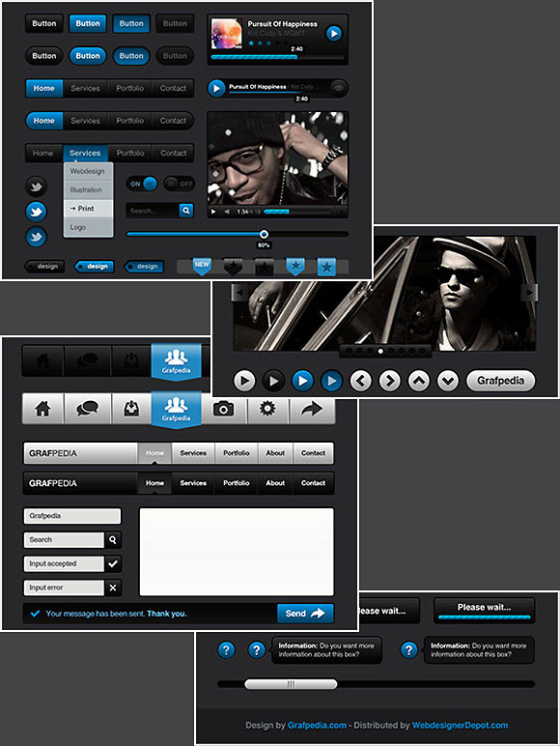Viewport: 560px width, 746px height.
Task: Click the 60% blue slider handle
Action: tap(264, 234)
